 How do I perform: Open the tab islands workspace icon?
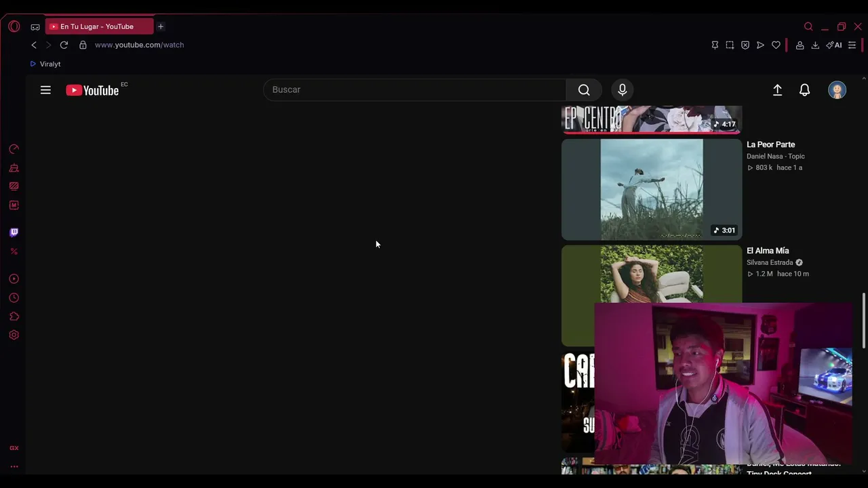[35, 27]
